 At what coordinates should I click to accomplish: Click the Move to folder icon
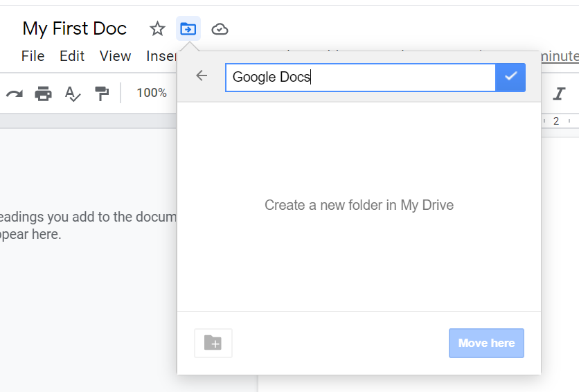coord(188,29)
